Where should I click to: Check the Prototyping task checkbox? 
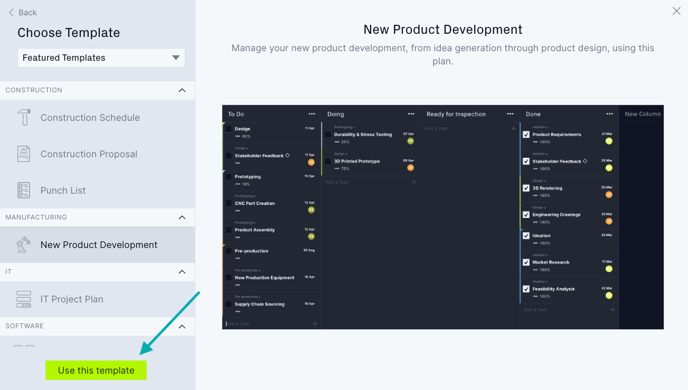pyautogui.click(x=229, y=177)
